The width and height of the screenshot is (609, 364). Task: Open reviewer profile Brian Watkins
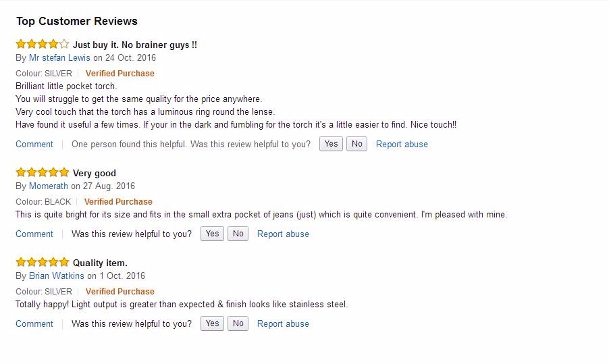(x=57, y=276)
